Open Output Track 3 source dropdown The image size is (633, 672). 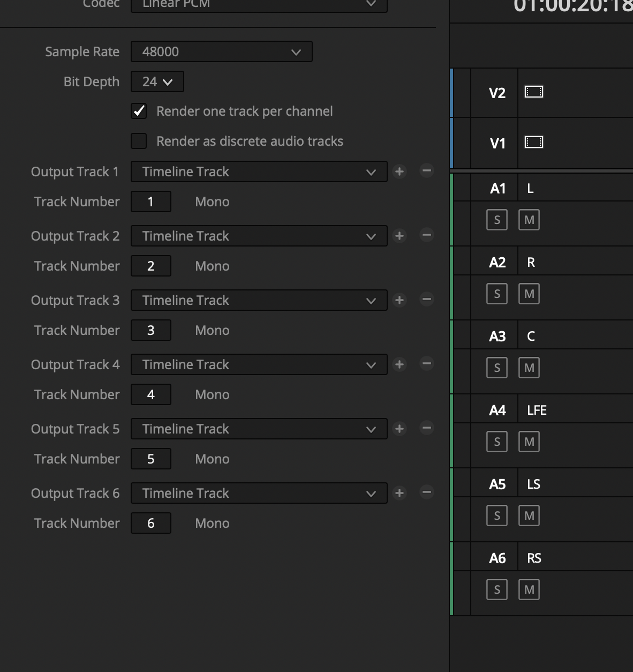[259, 300]
